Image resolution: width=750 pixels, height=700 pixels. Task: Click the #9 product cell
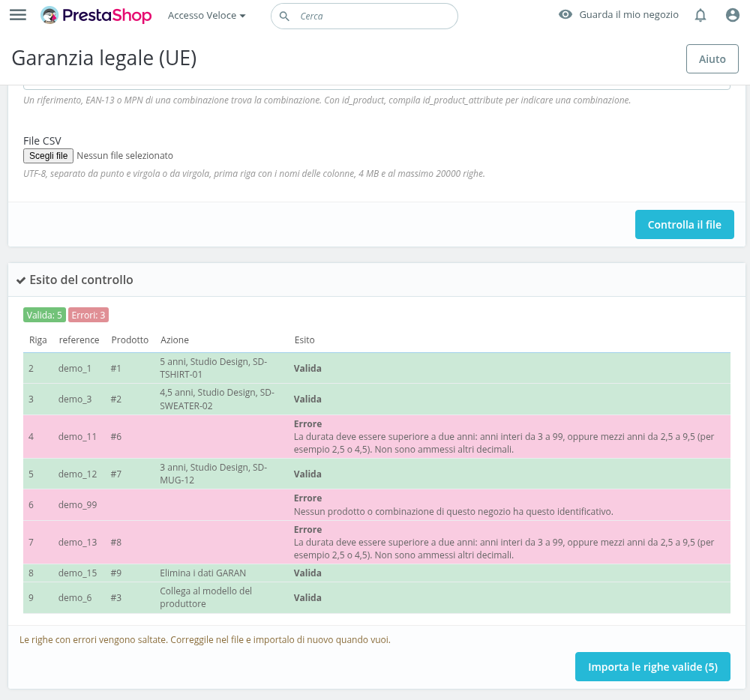(115, 573)
